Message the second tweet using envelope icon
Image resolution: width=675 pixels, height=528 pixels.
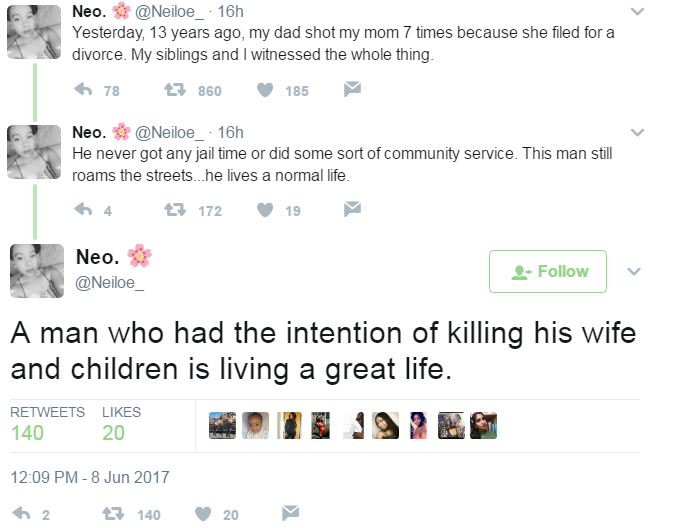click(352, 210)
